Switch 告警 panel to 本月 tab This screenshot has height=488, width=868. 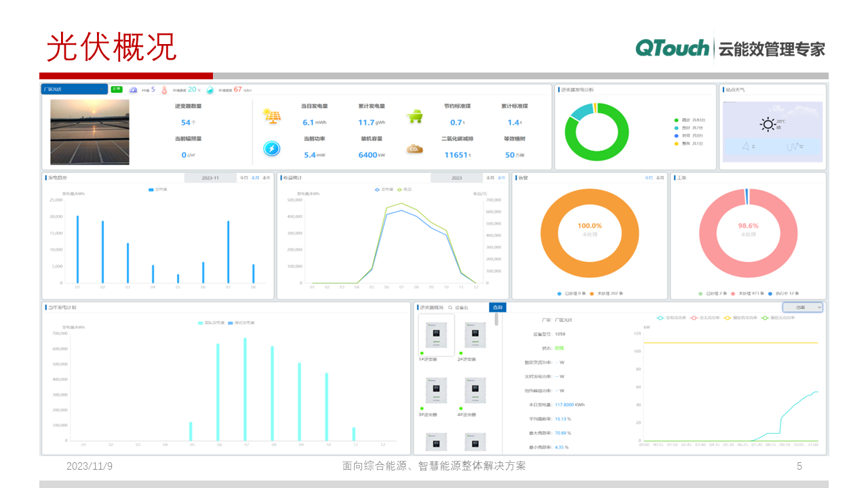click(660, 178)
